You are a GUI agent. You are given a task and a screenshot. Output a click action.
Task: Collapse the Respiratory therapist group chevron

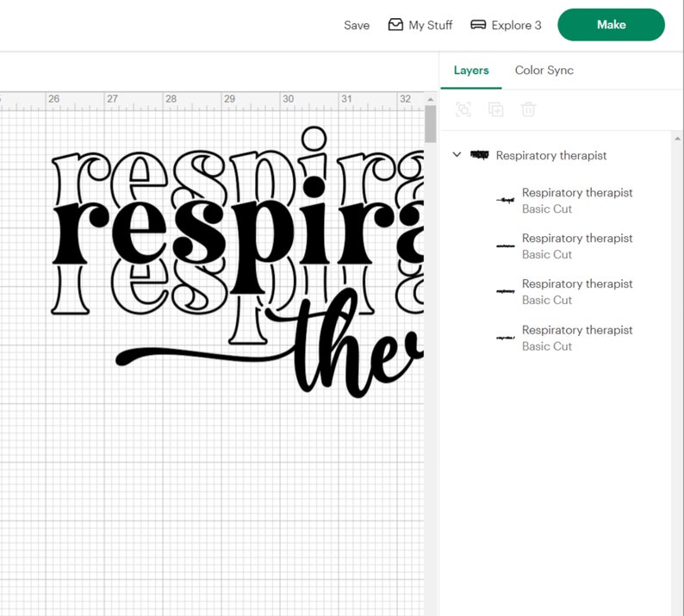click(x=457, y=154)
